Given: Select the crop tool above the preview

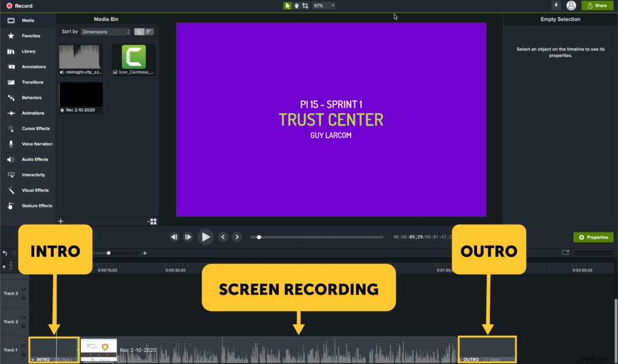Looking at the screenshot, I should (x=306, y=5).
